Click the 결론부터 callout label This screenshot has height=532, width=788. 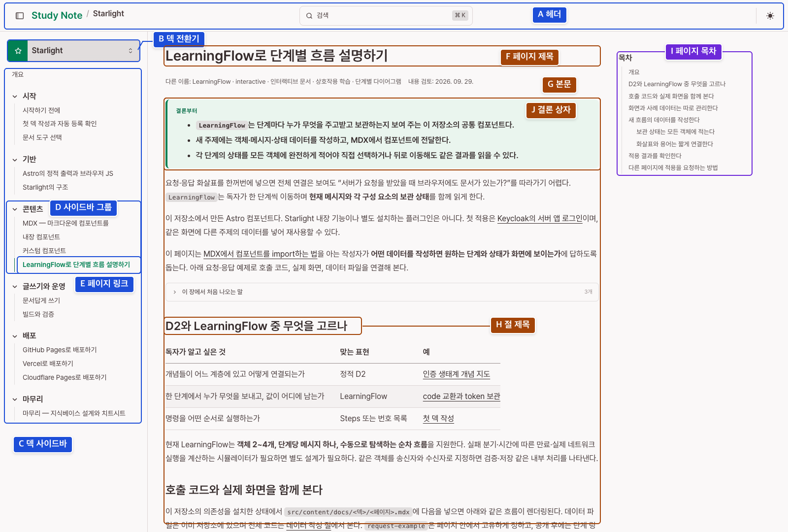[186, 111]
